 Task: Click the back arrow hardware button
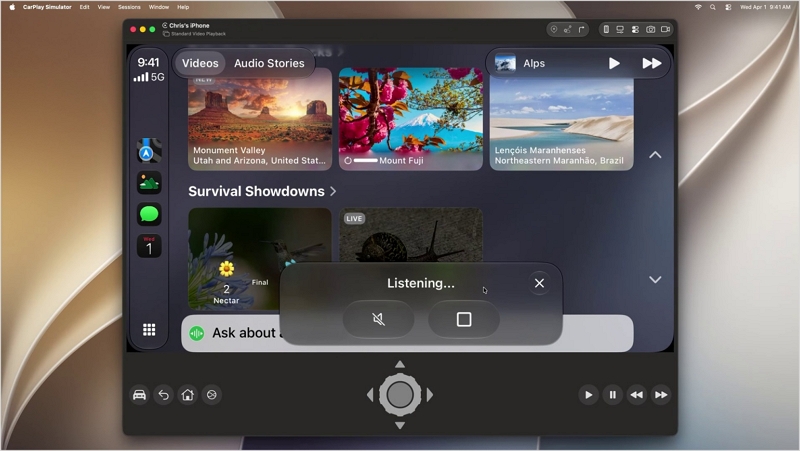(x=163, y=395)
